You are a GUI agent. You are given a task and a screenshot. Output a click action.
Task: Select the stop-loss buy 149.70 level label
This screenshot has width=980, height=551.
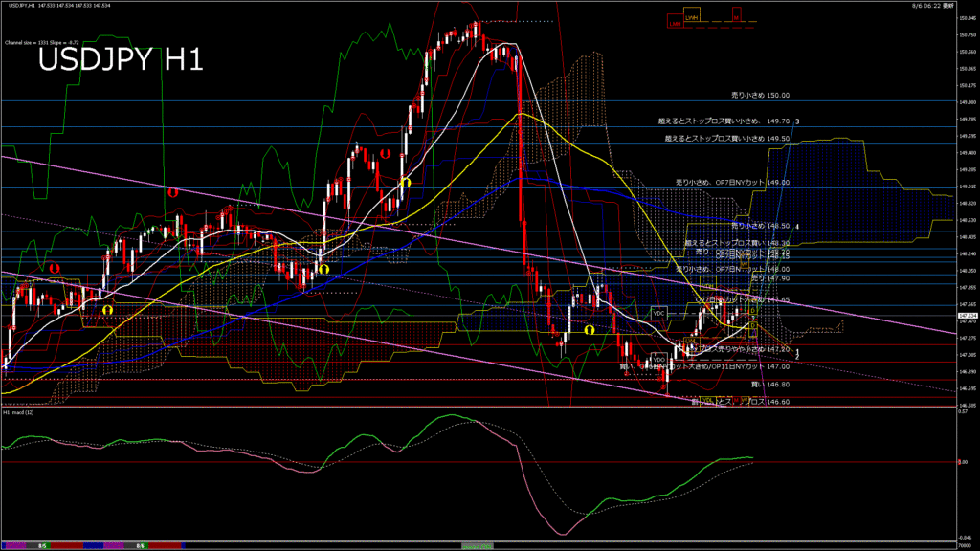[x=723, y=121]
